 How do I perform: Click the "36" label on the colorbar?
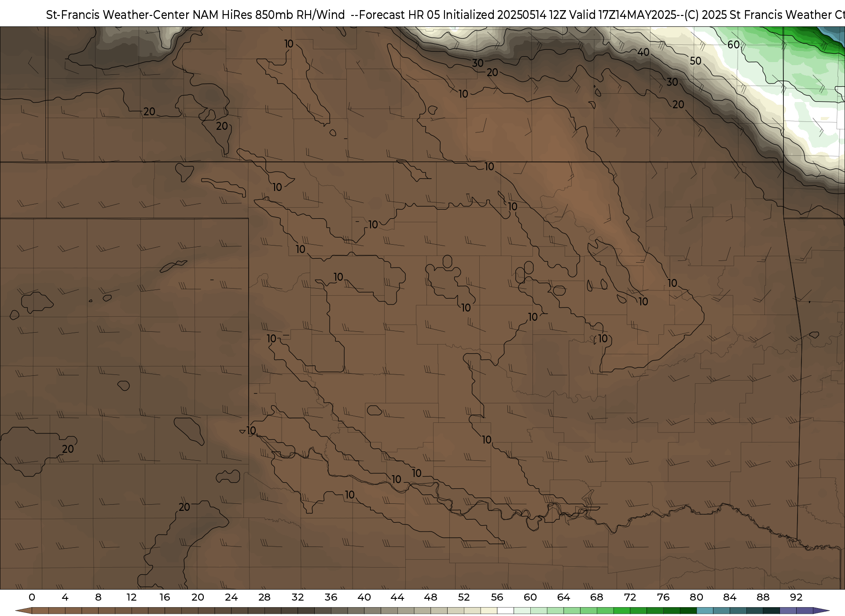(331, 597)
